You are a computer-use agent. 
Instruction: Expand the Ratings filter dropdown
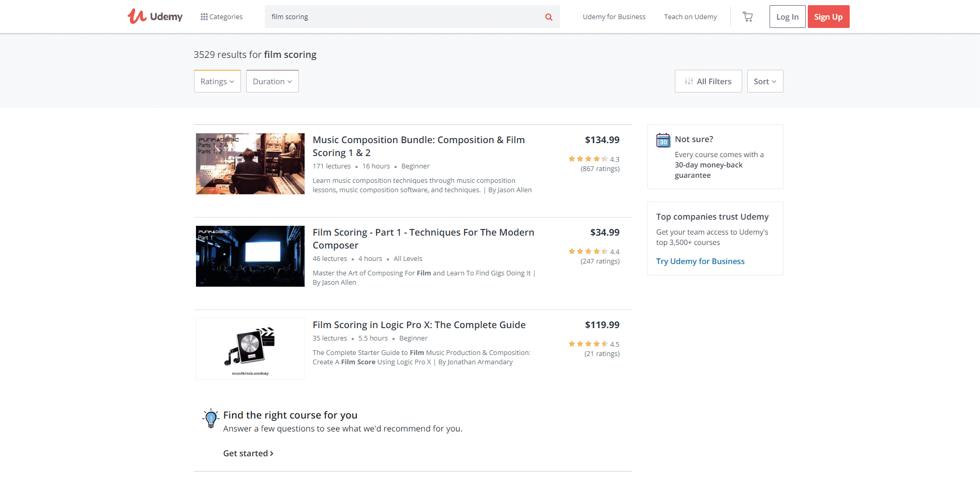click(x=217, y=81)
